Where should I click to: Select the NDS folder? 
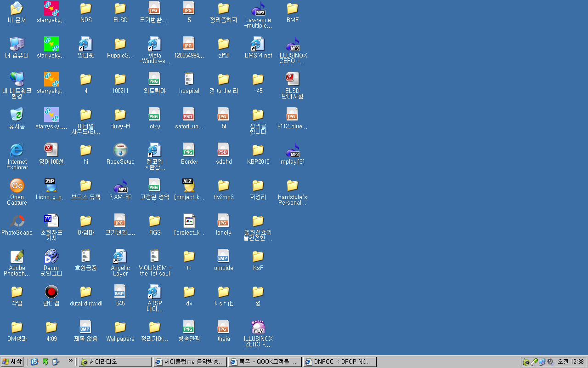tap(86, 9)
